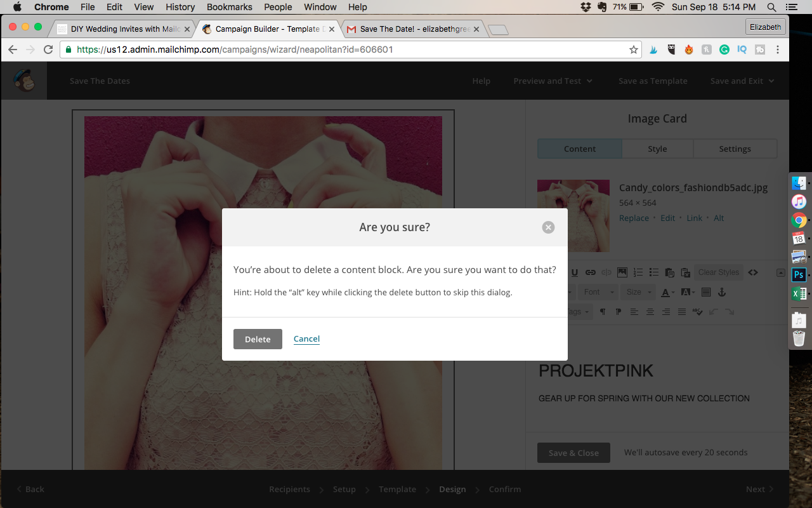Click the Grammarly extension icon

[x=724, y=50]
